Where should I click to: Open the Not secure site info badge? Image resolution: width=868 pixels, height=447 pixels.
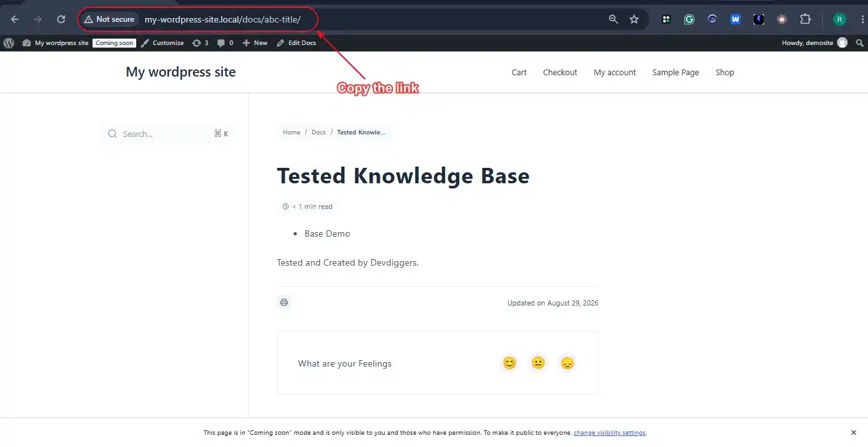(x=109, y=19)
